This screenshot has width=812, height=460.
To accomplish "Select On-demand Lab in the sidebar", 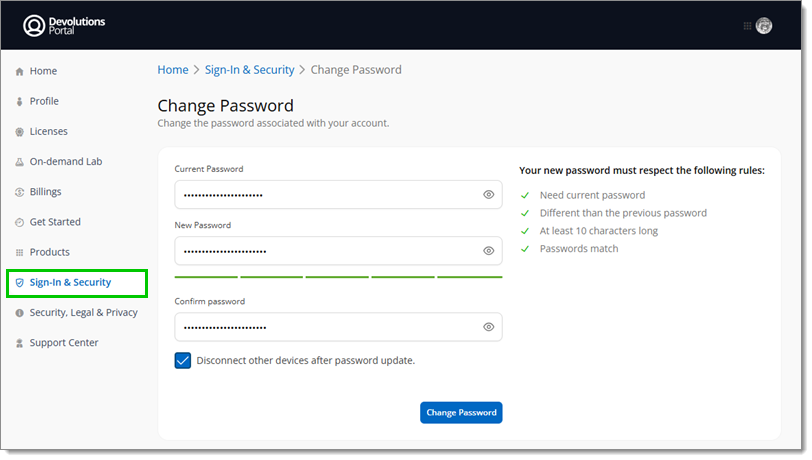I will (x=66, y=161).
